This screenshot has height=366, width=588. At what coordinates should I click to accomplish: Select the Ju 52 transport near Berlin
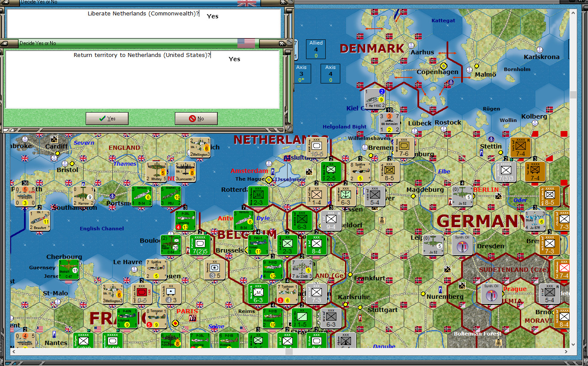[462, 196]
